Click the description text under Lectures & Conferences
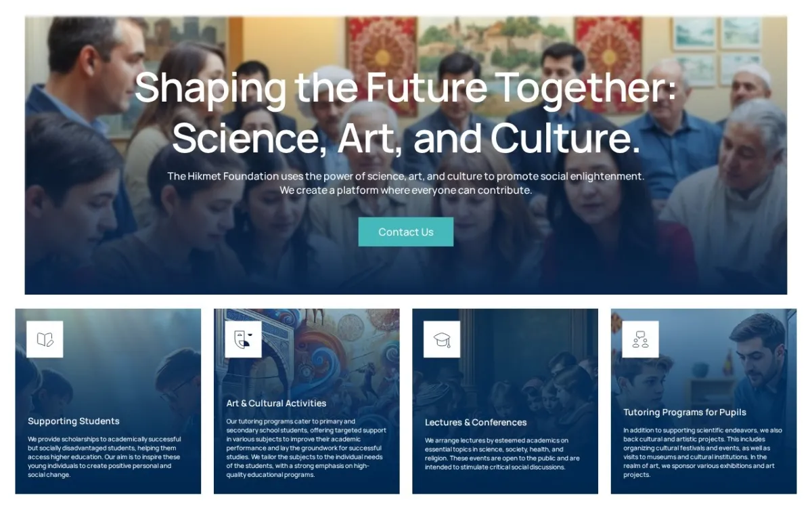The image size is (812, 508). click(502, 454)
